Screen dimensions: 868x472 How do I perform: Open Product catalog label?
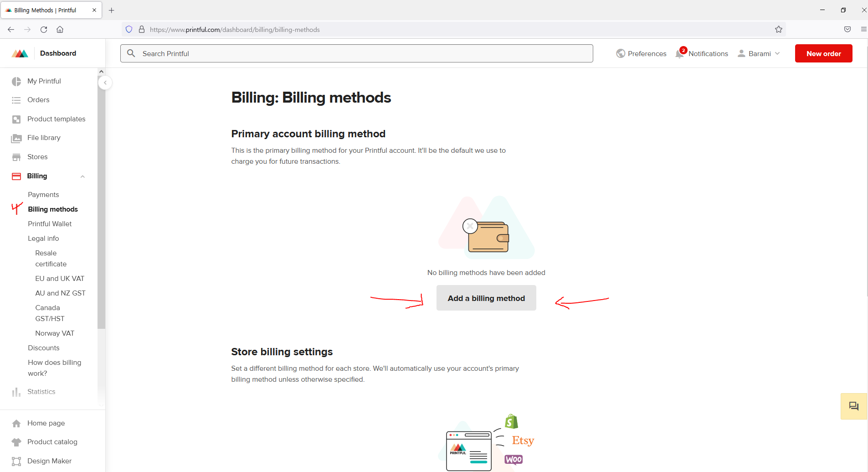click(x=52, y=442)
